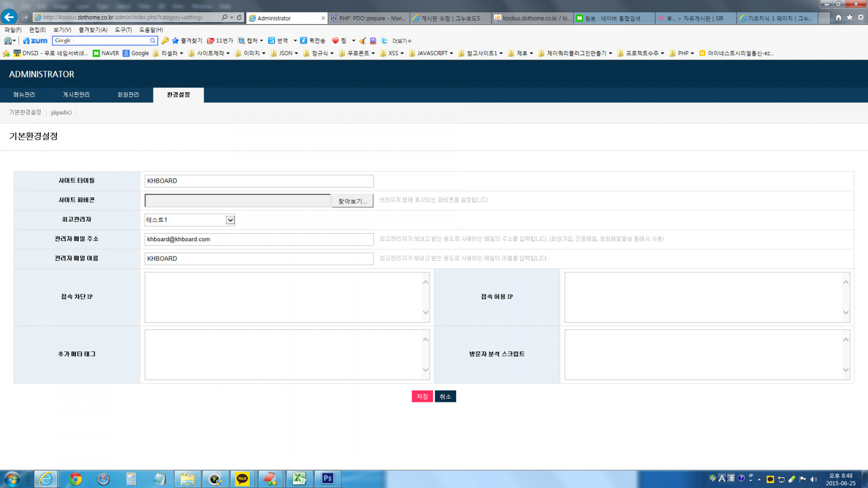
Task: Click the 퀵전송 quick-send toolbar icon
Action: pyautogui.click(x=312, y=41)
